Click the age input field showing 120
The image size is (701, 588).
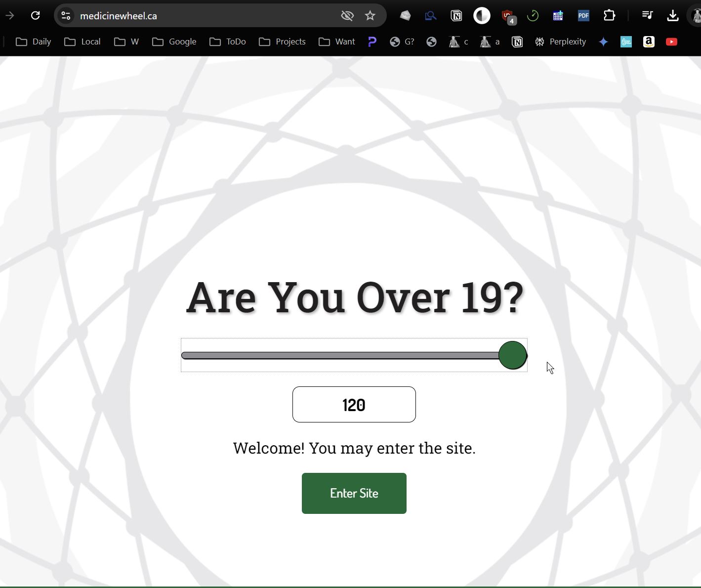pos(354,405)
